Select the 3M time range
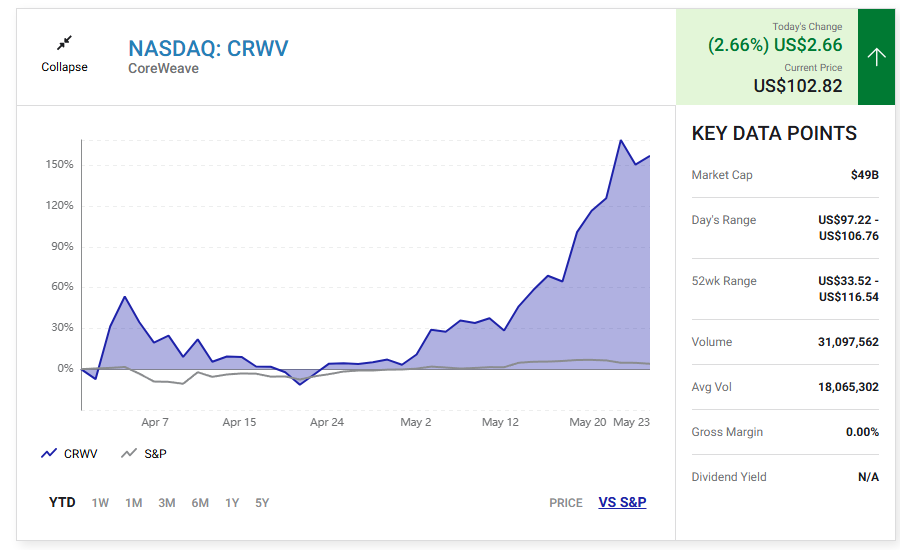This screenshot has height=550, width=900. pyautogui.click(x=167, y=503)
